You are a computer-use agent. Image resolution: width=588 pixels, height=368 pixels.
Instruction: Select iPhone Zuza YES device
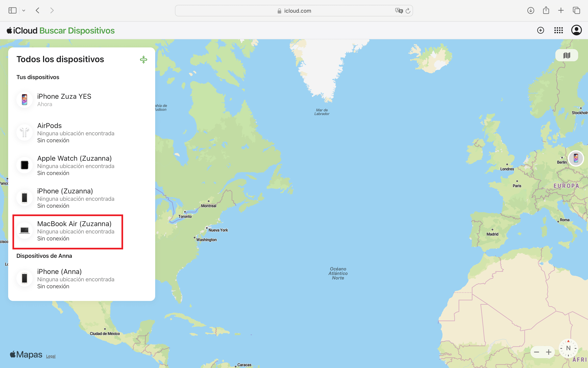(x=82, y=100)
